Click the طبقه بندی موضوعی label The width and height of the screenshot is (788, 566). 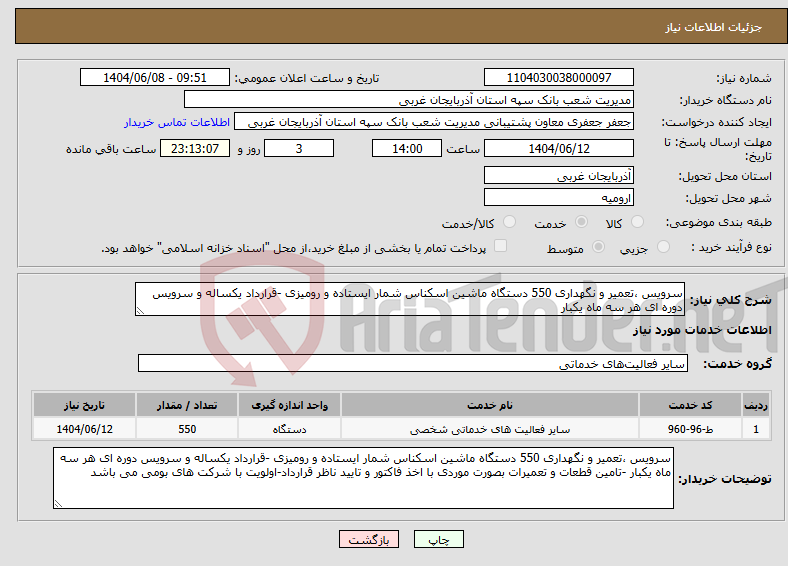pyautogui.click(x=719, y=222)
